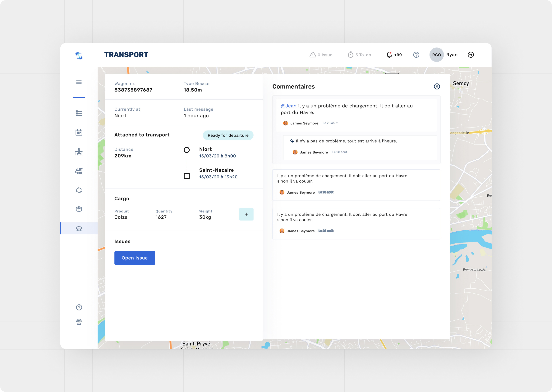552x392 pixels.
Task: Close the Commentaires panel
Action: coord(437,86)
